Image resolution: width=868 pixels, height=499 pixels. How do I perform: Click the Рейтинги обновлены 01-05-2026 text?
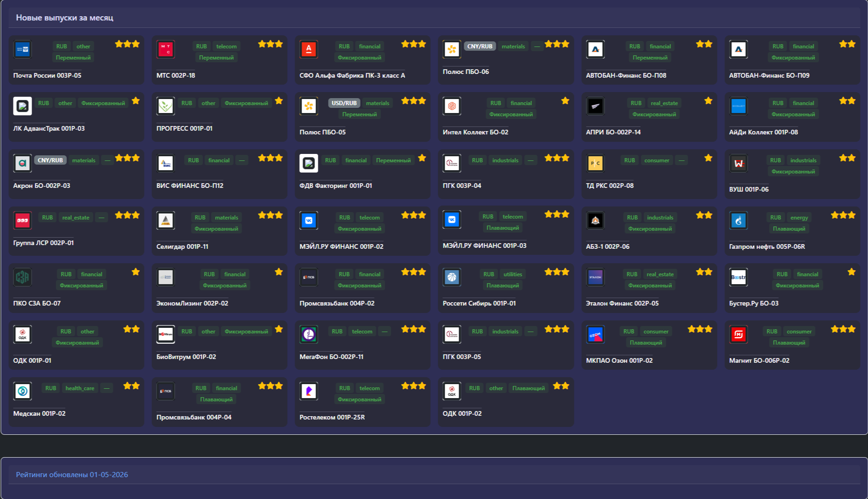pos(72,475)
